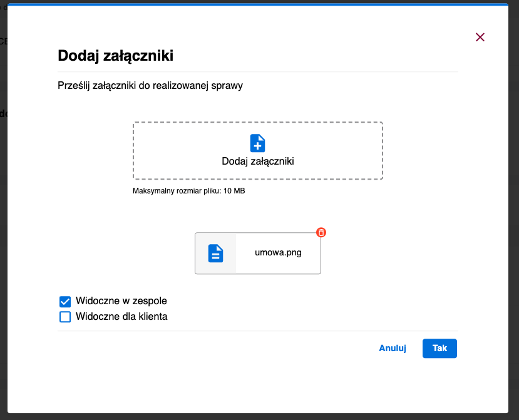519x420 pixels.
Task: Cancel the attachment dialog via Anuluj
Action: point(392,348)
